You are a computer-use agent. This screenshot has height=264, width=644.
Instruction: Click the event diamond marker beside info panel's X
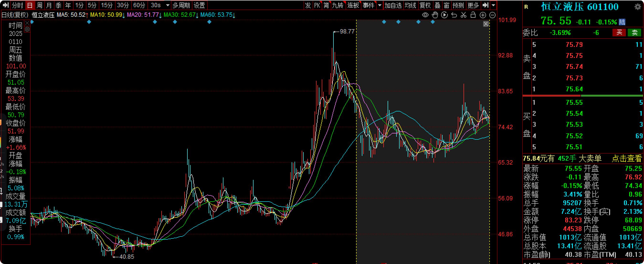pyautogui.click(x=32, y=22)
